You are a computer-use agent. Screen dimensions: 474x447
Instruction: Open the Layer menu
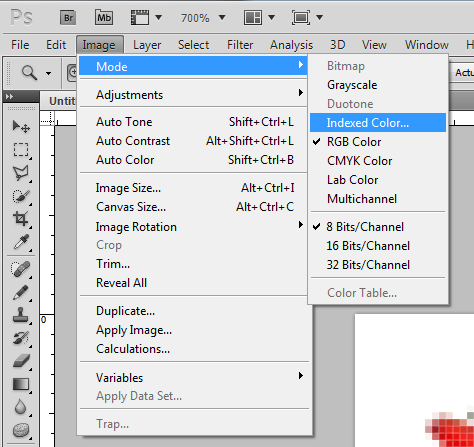click(x=147, y=45)
